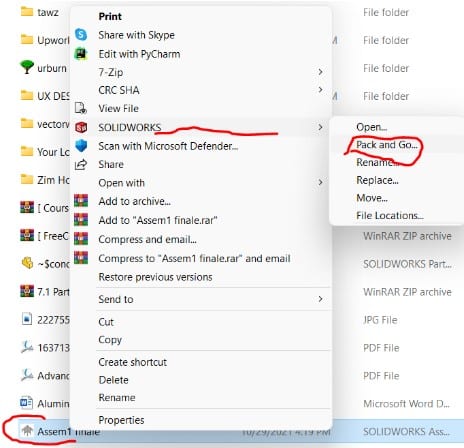464x448 pixels.
Task: Choose Move... in SOLIDWORKS submenu
Action: [x=372, y=198]
